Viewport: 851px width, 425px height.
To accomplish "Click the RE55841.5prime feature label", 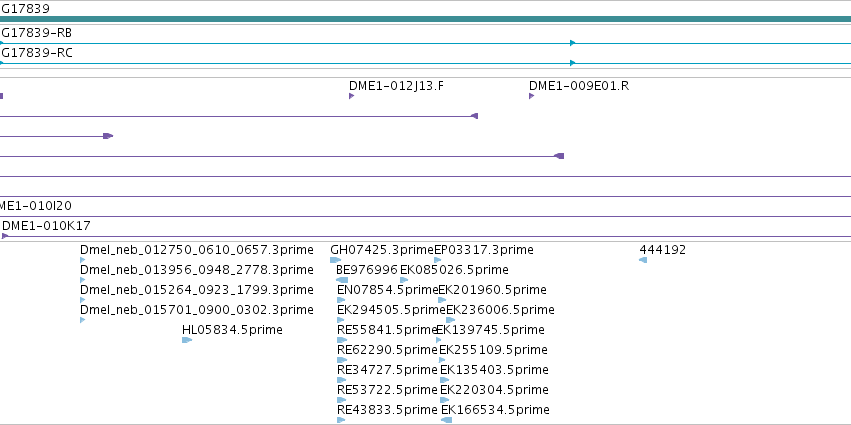I will (x=387, y=329).
